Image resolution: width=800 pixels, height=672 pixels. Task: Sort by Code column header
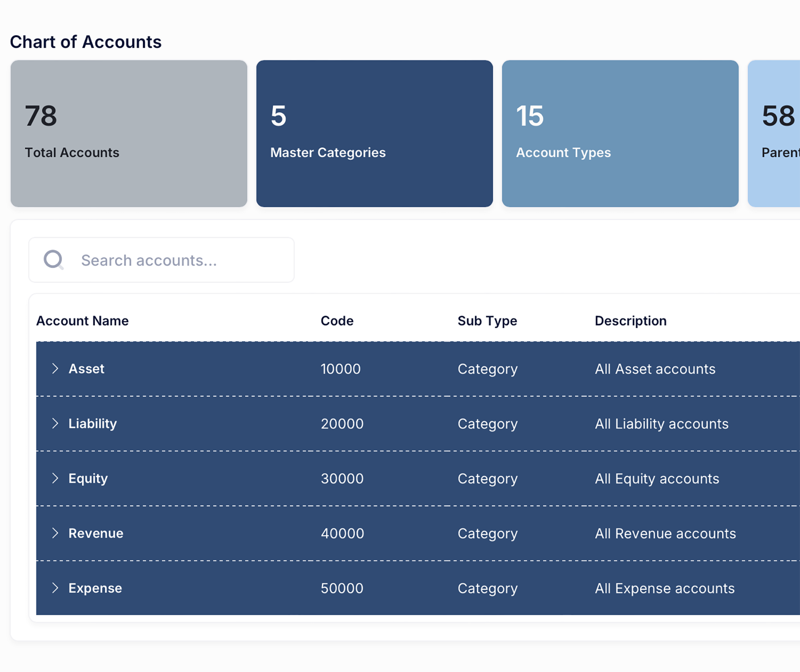[337, 321]
